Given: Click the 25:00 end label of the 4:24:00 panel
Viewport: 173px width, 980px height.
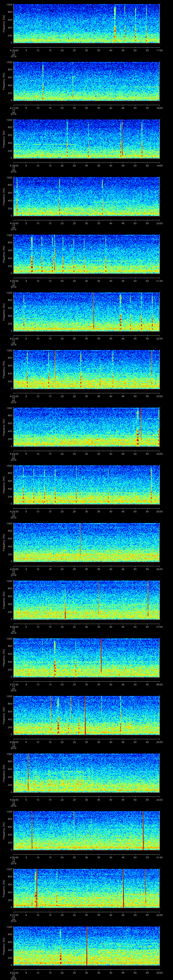Looking at the screenshot, I should click(x=159, y=511).
